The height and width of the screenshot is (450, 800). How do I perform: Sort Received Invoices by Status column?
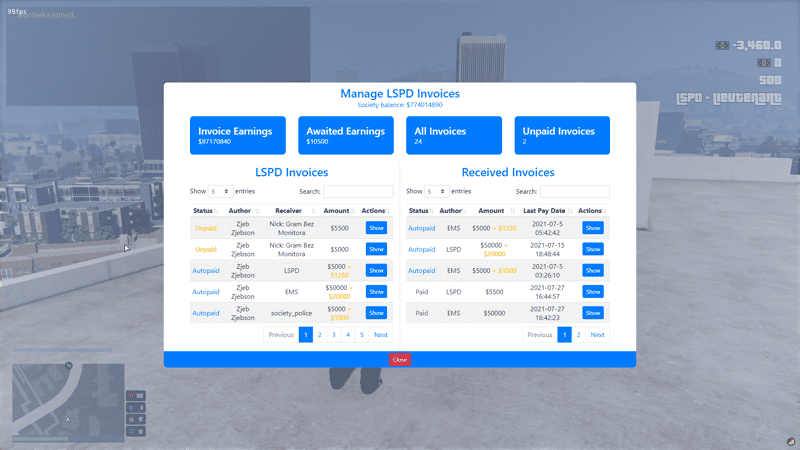coord(421,211)
